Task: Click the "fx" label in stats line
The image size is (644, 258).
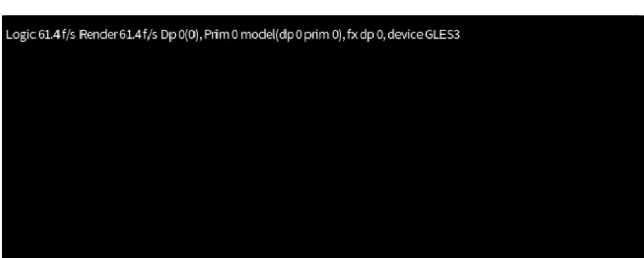Action: click(353, 35)
